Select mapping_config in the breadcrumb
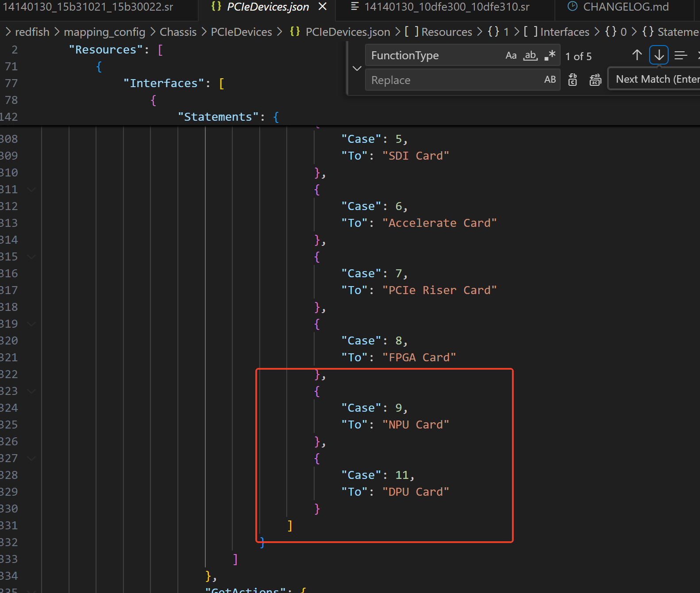The image size is (700, 593). pos(104,32)
